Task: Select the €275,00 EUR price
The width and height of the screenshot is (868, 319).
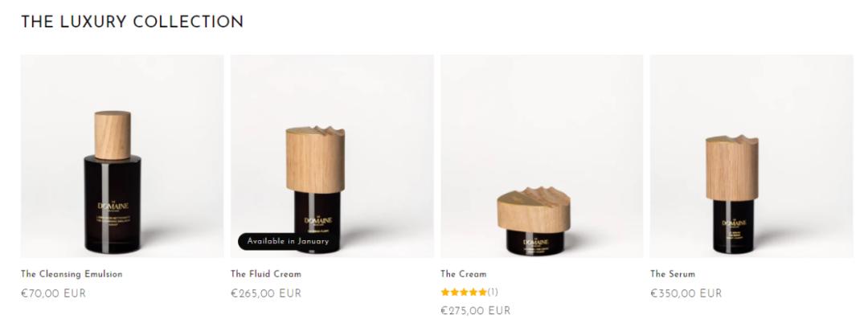Action: [476, 311]
